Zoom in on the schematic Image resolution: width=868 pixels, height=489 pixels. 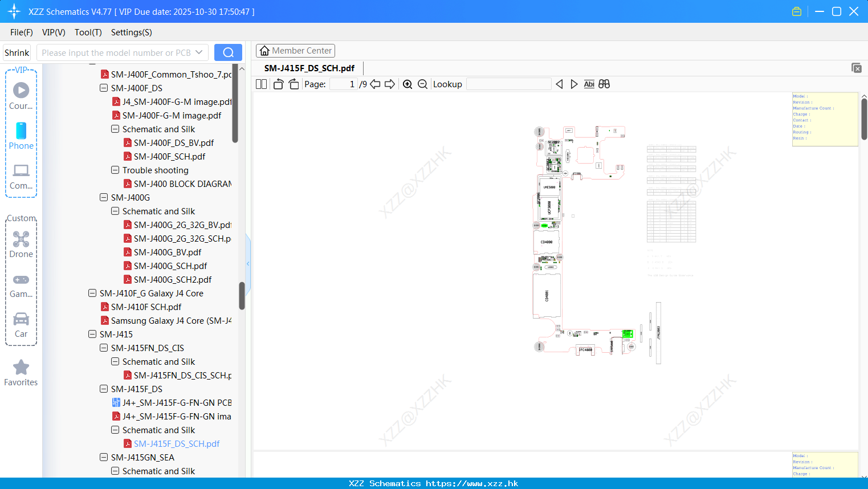tap(407, 84)
